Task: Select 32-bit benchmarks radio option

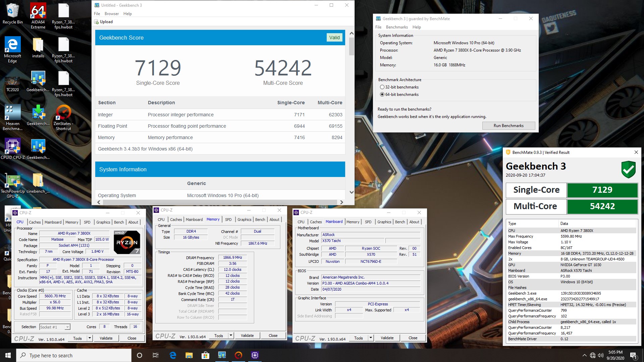Action: (382, 87)
